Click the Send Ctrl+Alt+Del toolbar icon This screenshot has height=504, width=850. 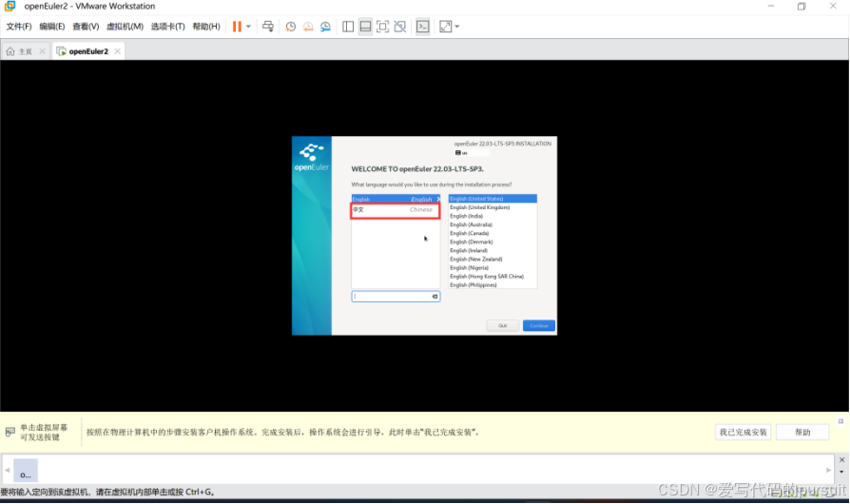[x=268, y=27]
